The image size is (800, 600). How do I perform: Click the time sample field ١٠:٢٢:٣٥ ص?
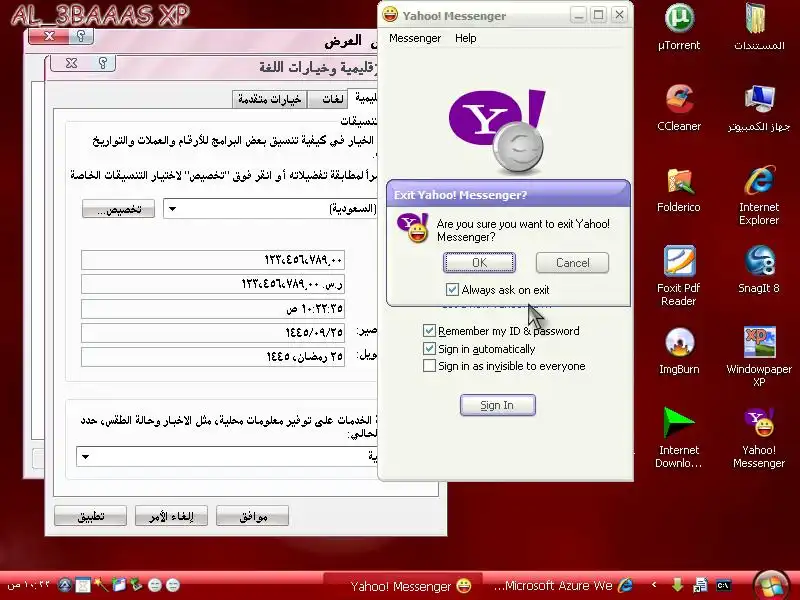[213, 309]
